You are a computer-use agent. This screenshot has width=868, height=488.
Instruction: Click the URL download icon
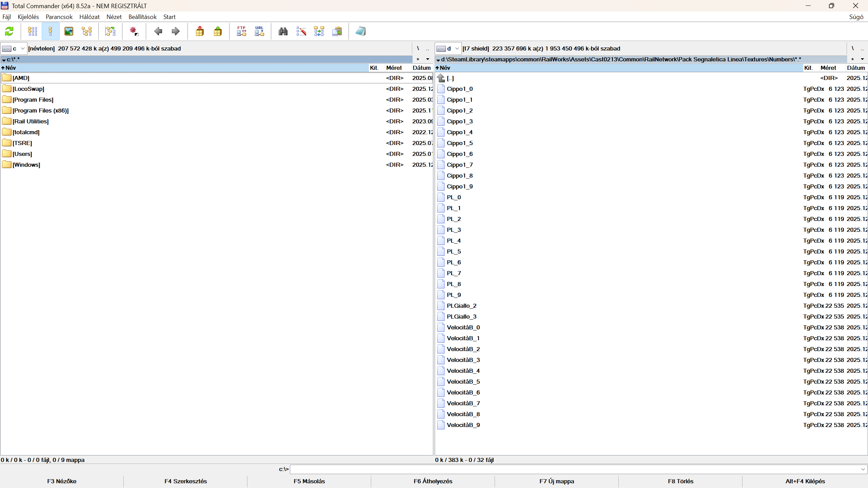259,32
